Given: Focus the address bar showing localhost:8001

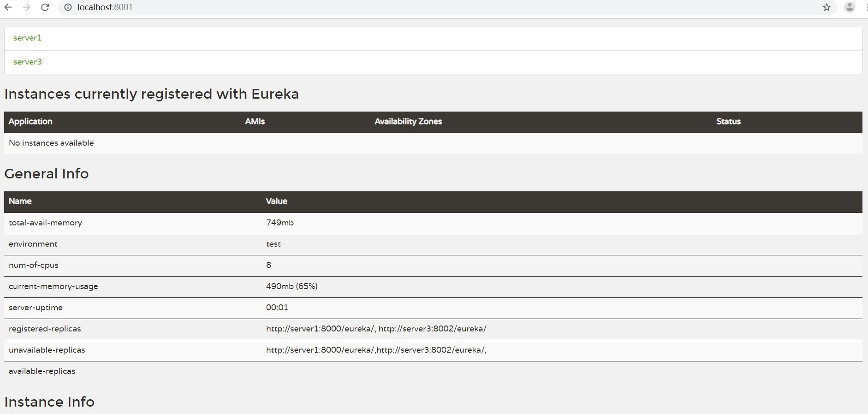Looking at the screenshot, I should (x=447, y=7).
